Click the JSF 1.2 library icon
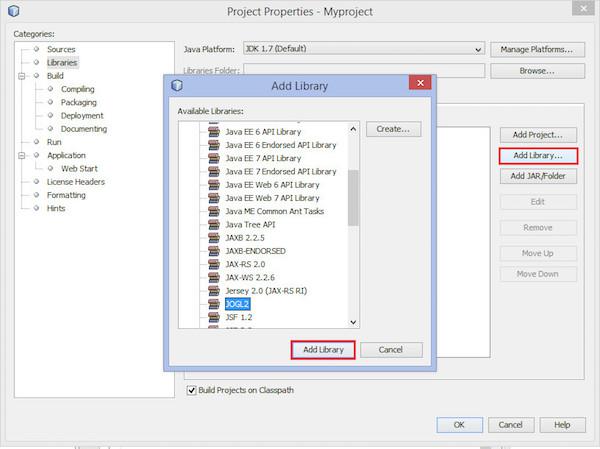The width and height of the screenshot is (600, 449). pos(214,317)
